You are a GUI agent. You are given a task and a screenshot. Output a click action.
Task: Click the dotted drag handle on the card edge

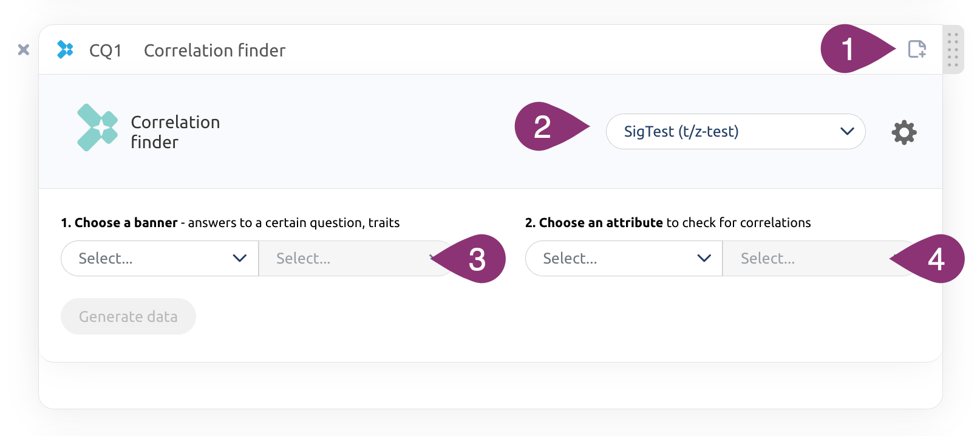click(953, 50)
